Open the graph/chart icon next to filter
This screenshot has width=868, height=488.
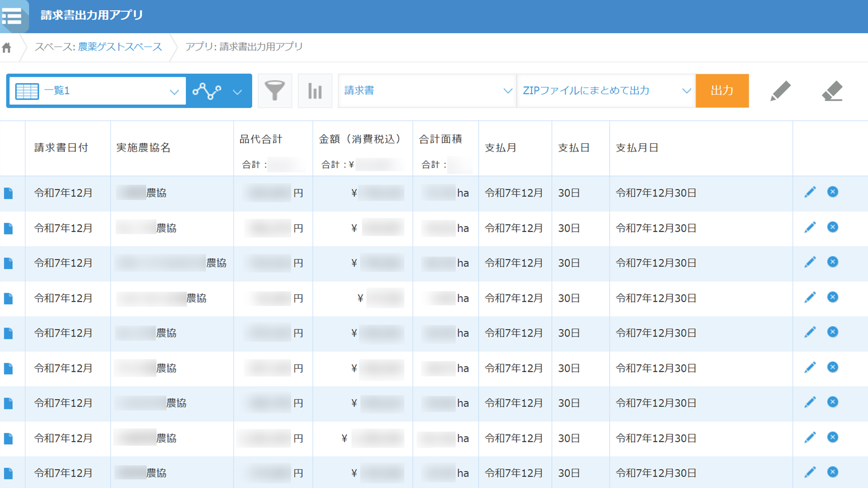315,90
